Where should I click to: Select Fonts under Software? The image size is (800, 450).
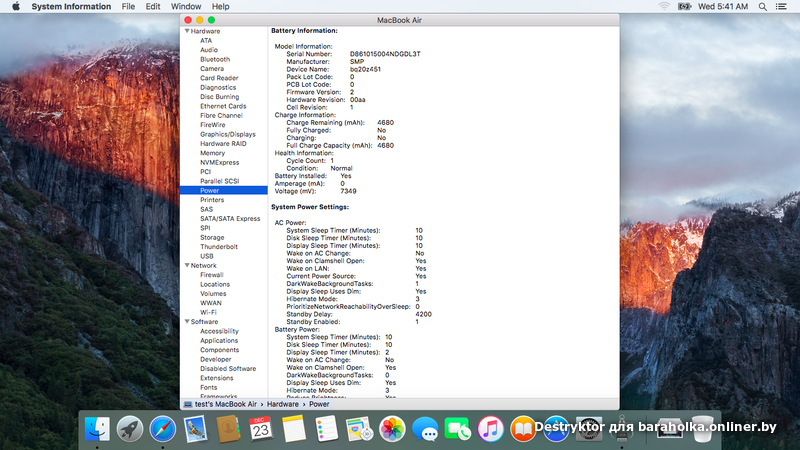point(208,387)
